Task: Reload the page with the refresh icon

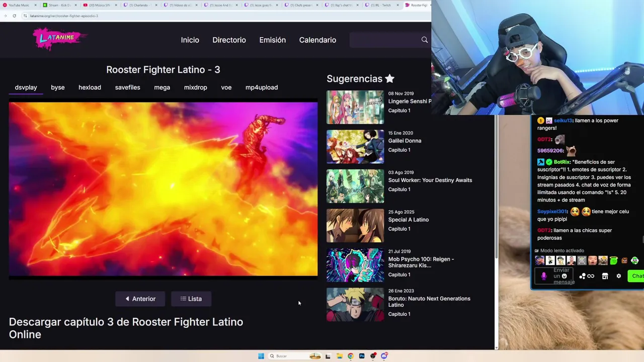Action: 14,16
